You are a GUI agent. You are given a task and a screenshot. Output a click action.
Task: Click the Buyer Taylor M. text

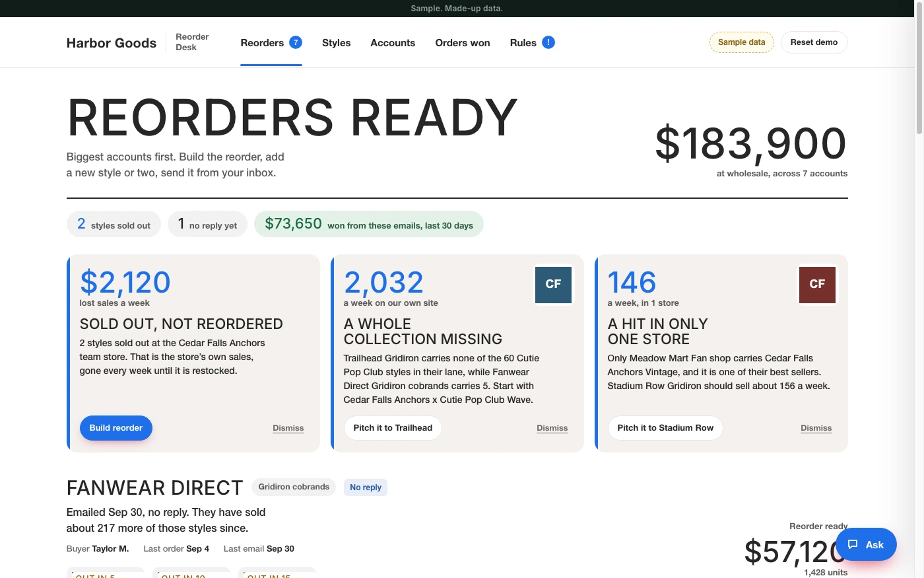pos(98,549)
